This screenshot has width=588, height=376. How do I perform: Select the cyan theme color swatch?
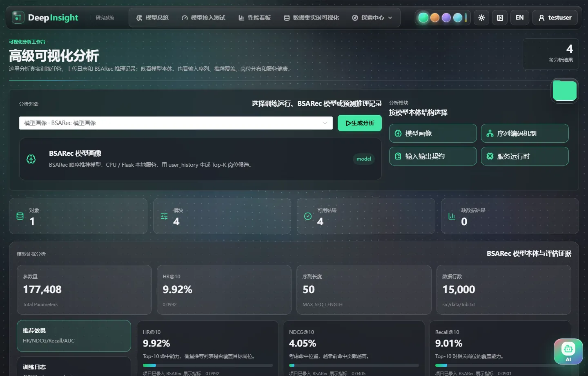coord(458,18)
